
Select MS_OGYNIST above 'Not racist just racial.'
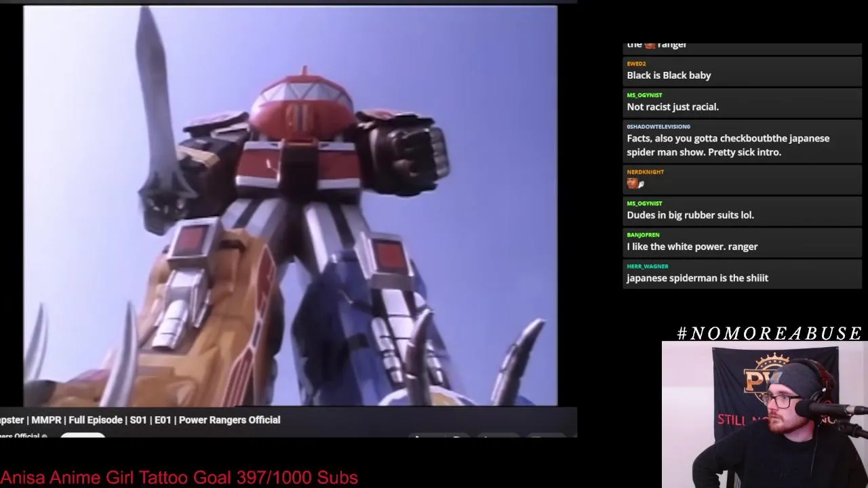[x=644, y=95]
